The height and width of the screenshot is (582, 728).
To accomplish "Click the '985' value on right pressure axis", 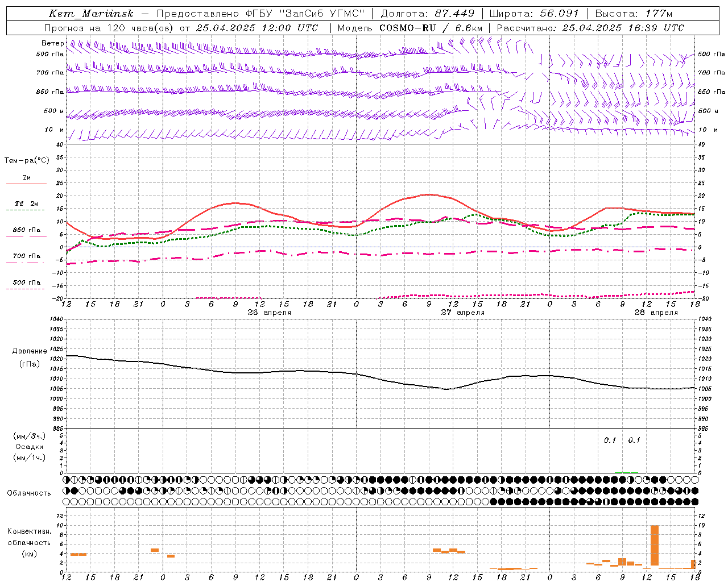I will [x=704, y=429].
